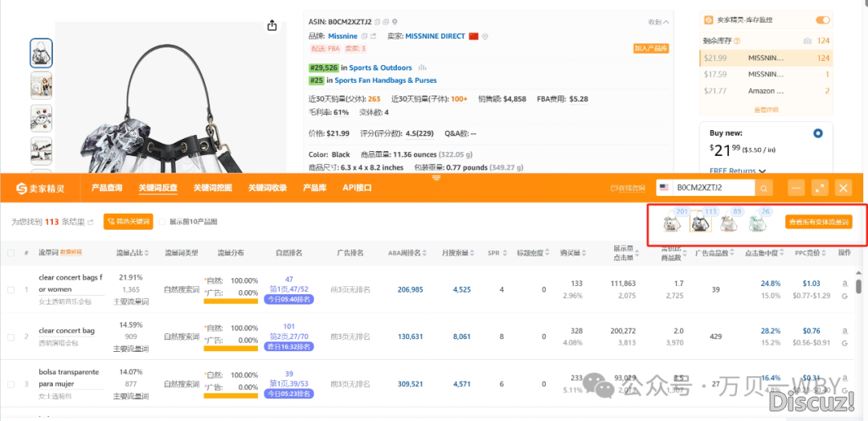
Task: Select the first product image thumbnail
Action: tap(41, 53)
